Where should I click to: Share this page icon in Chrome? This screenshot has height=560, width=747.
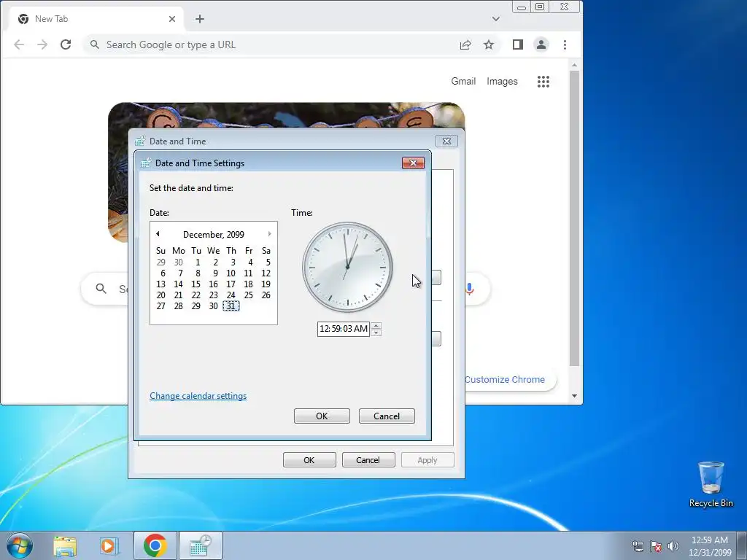465,44
